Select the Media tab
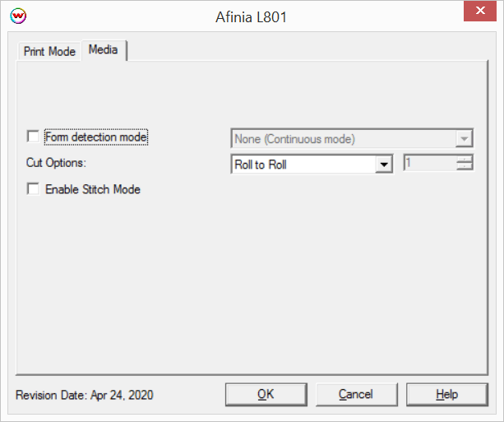Screen dimensions: 504x422 tap(104, 50)
